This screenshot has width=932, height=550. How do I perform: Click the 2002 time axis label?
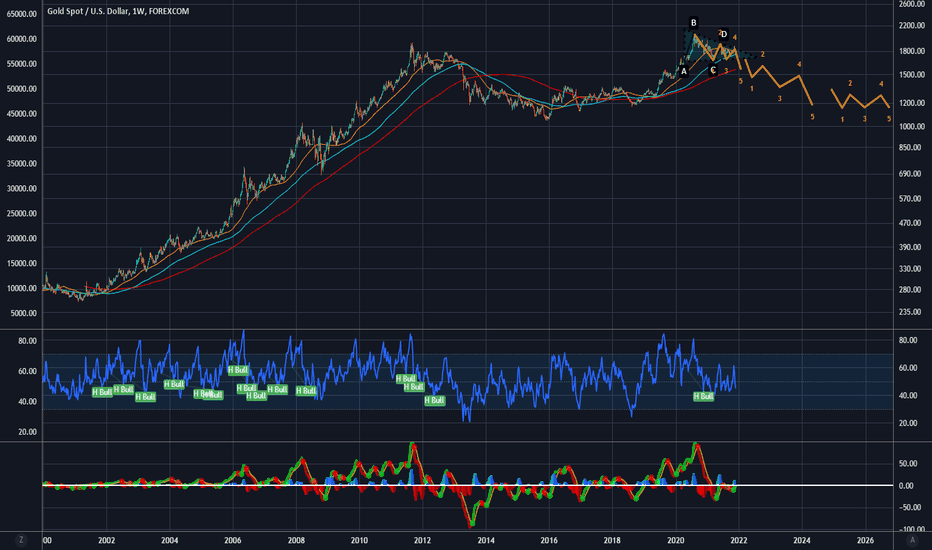pyautogui.click(x=106, y=540)
